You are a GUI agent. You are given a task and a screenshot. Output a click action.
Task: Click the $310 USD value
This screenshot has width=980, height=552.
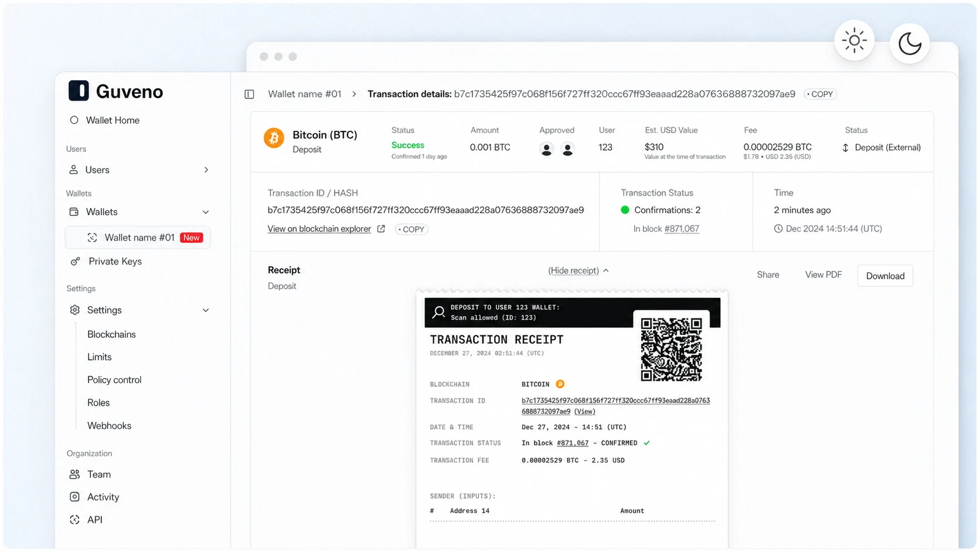pos(654,147)
